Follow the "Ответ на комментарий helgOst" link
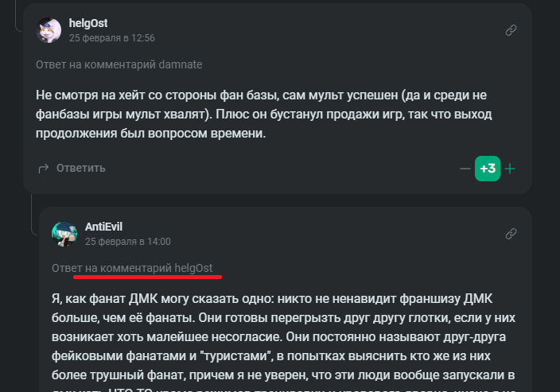Image resolution: width=560 pixels, height=392 pixels. [131, 268]
